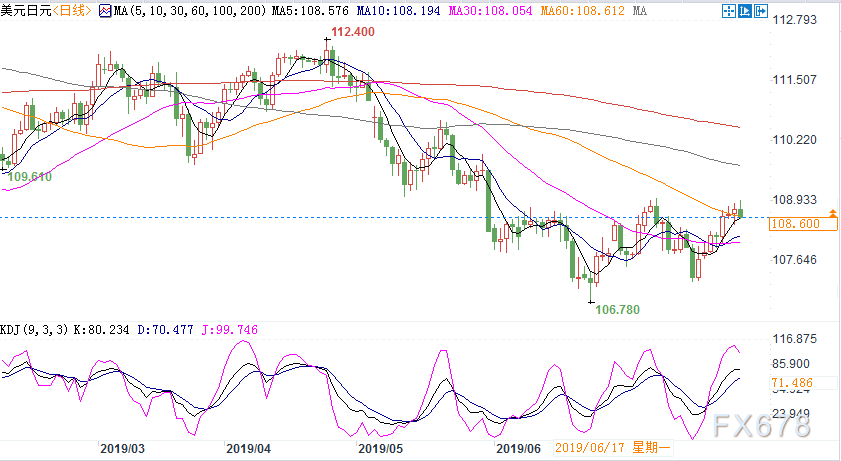Click the MA indicator icon beside 日线
Image resolution: width=841 pixels, height=461 pixels.
[106, 11]
